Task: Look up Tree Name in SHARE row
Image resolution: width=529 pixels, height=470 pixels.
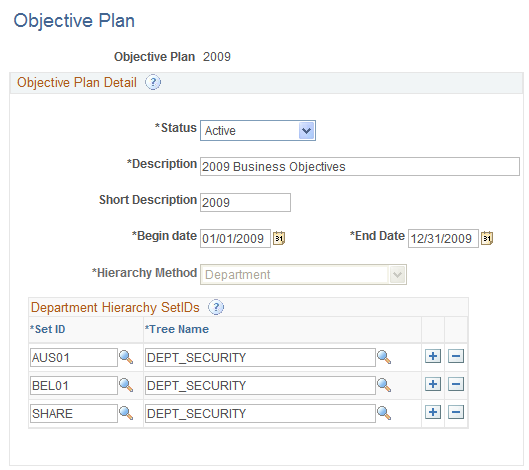Action: tap(384, 413)
